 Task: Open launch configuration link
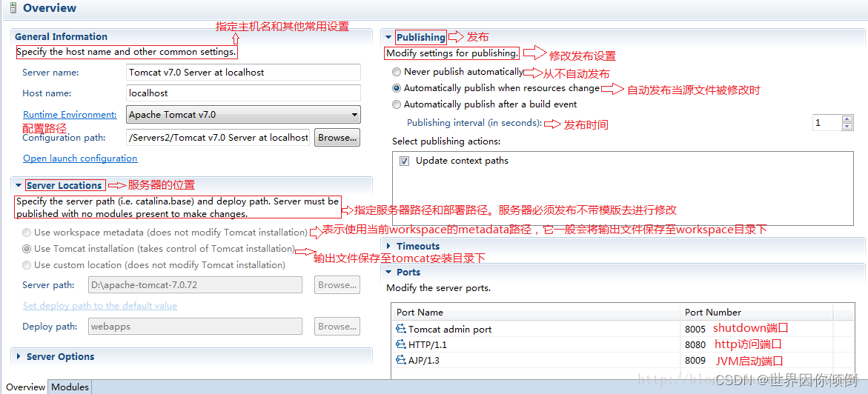tap(80, 158)
